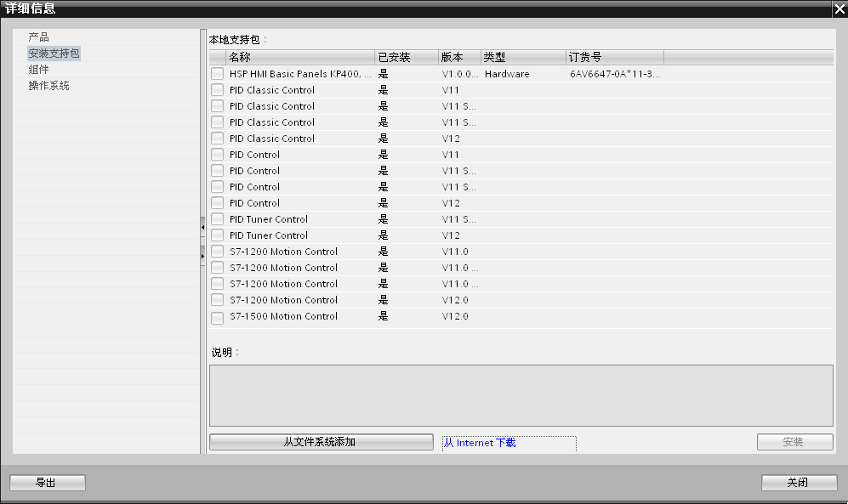Click the V11 S... version of PID Tuner Control

[x=458, y=219]
